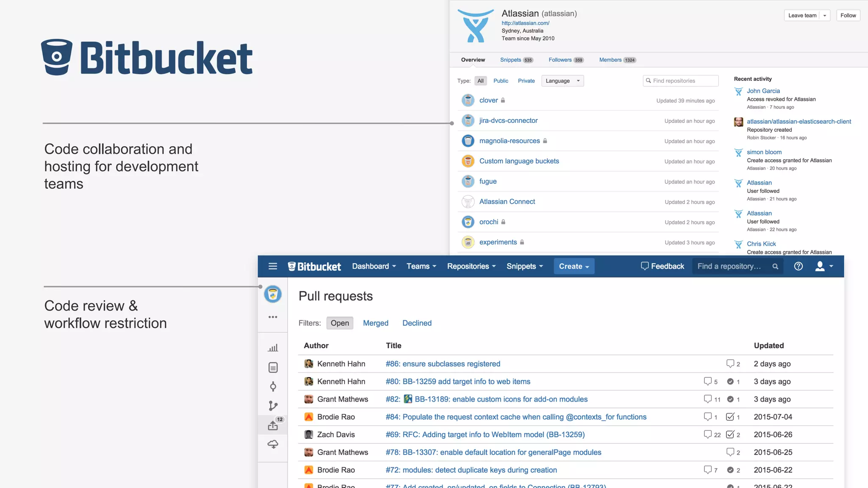868x488 pixels.
Task: Expand the Language dropdown
Action: pos(562,81)
